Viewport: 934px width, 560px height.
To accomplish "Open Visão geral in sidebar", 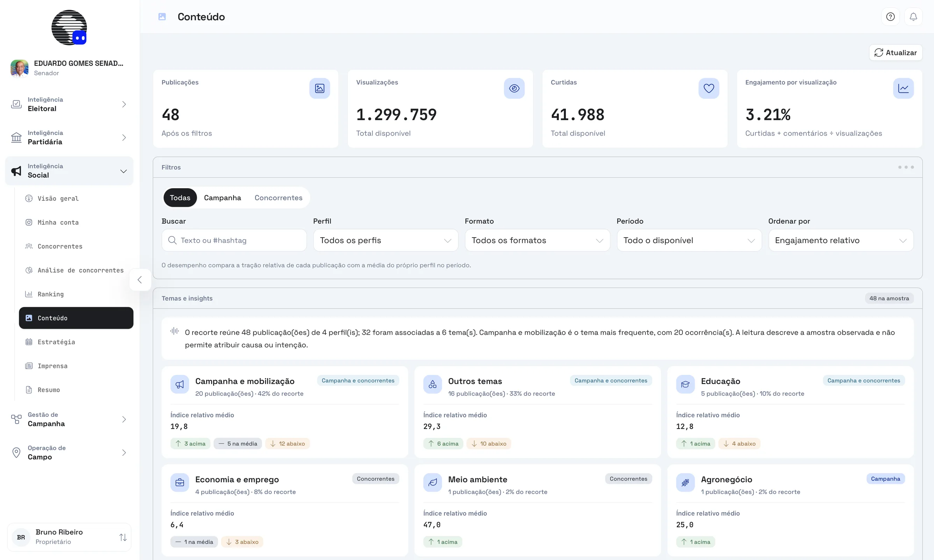I will [x=76, y=198].
